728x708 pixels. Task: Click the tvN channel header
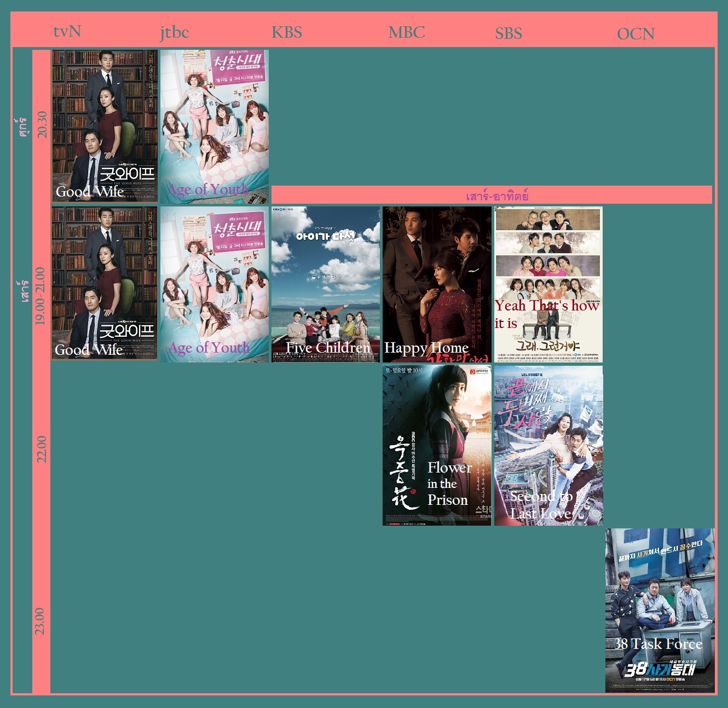[67, 31]
